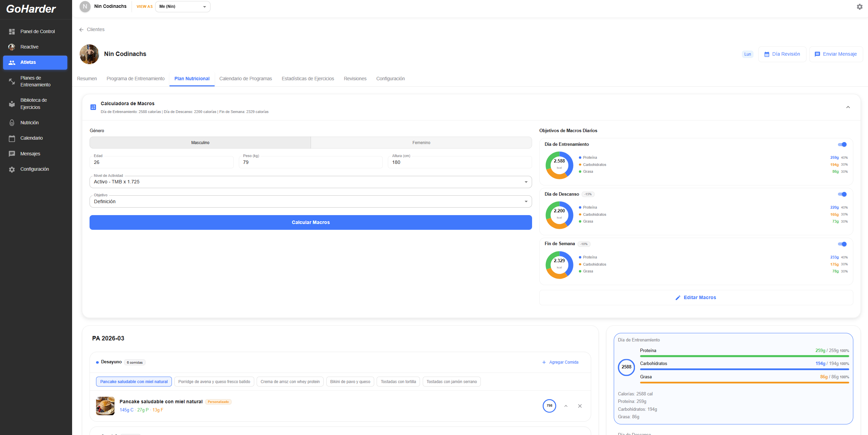
Task: Click Agregar Comida in Desayuno
Action: click(x=560, y=362)
